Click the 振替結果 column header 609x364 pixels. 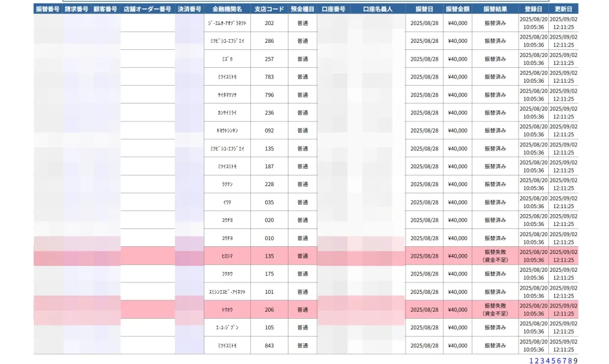pos(495,9)
